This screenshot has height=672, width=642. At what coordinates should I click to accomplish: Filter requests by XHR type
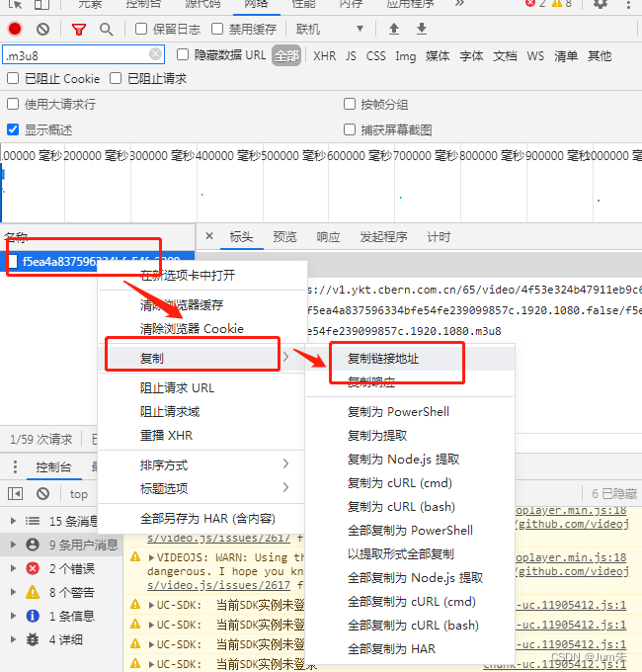click(x=324, y=56)
